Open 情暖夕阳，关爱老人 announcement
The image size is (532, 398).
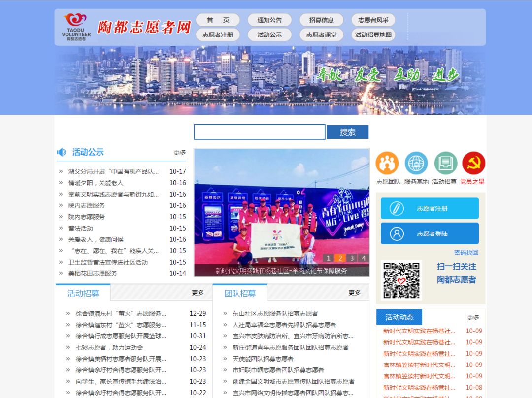(96, 183)
